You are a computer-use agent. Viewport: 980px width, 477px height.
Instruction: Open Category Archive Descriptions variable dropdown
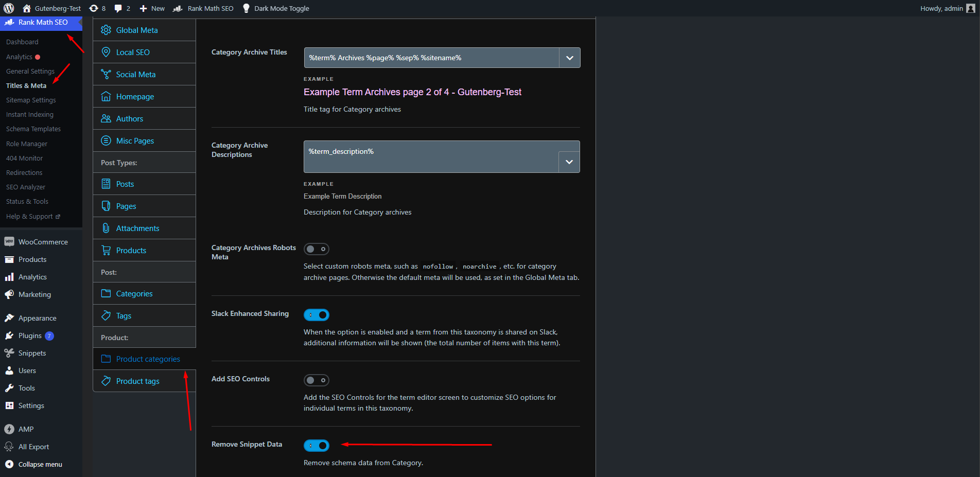(x=569, y=162)
